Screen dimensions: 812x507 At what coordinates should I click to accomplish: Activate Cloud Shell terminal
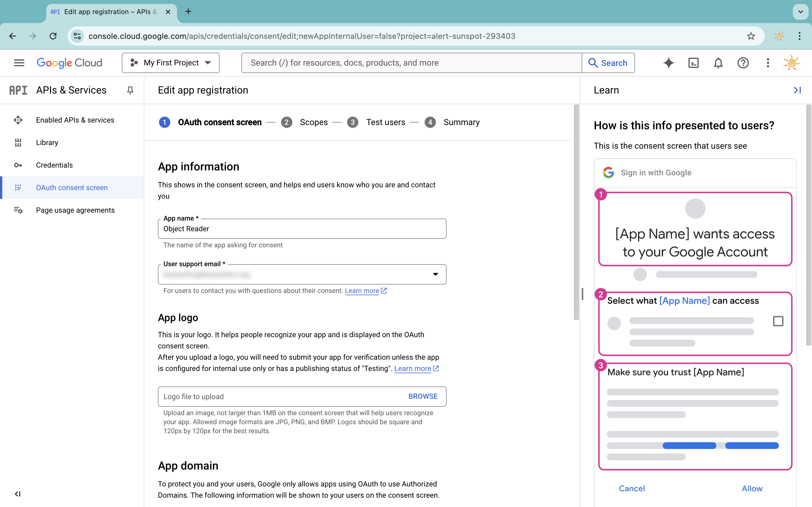coord(693,63)
